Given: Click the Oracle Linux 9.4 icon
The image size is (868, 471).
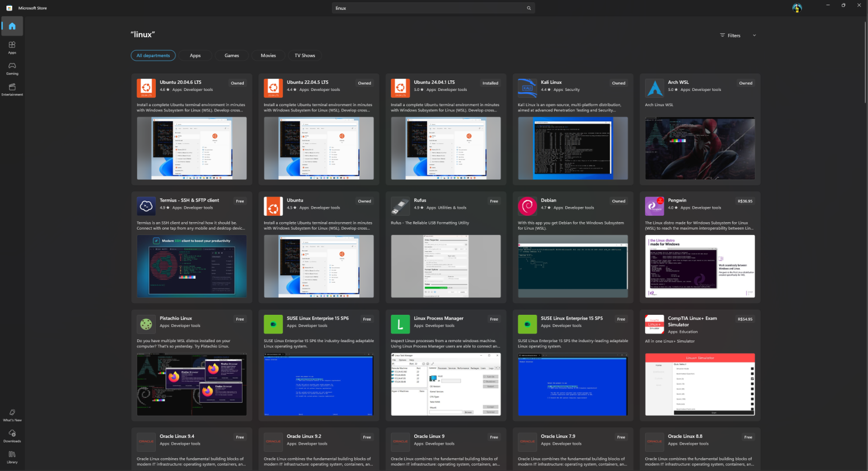Looking at the screenshot, I should tap(146, 442).
